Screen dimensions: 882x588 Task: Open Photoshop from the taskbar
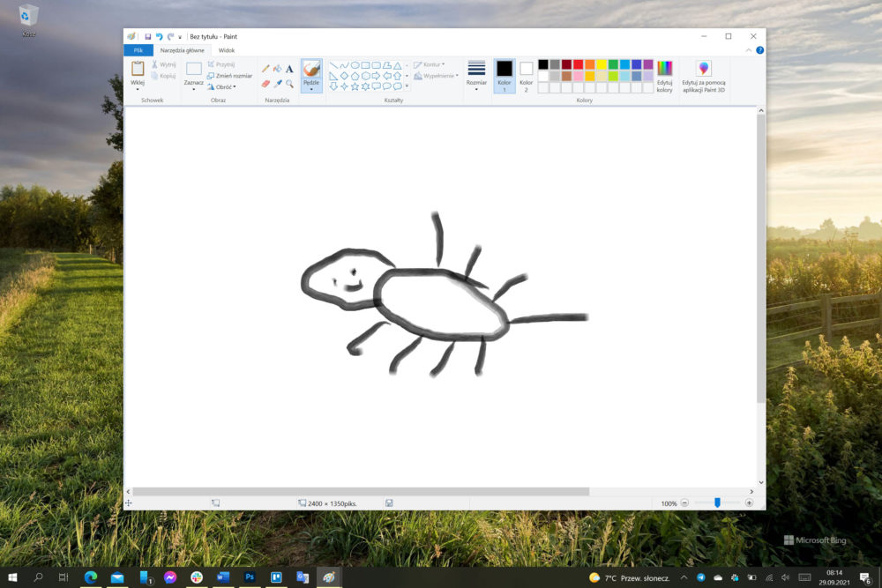250,577
